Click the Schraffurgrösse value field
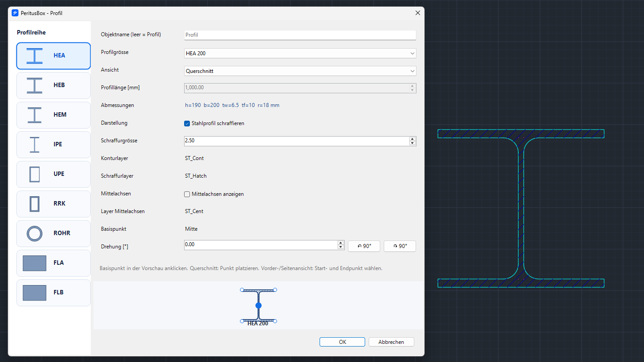Screen dimensions: 644x362 click(x=297, y=141)
